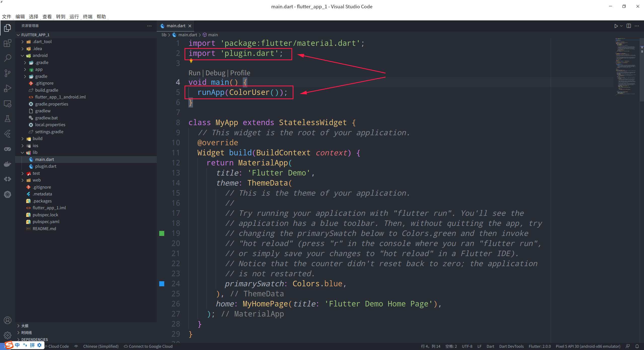Click the Sogou input method S icon

click(x=9, y=345)
